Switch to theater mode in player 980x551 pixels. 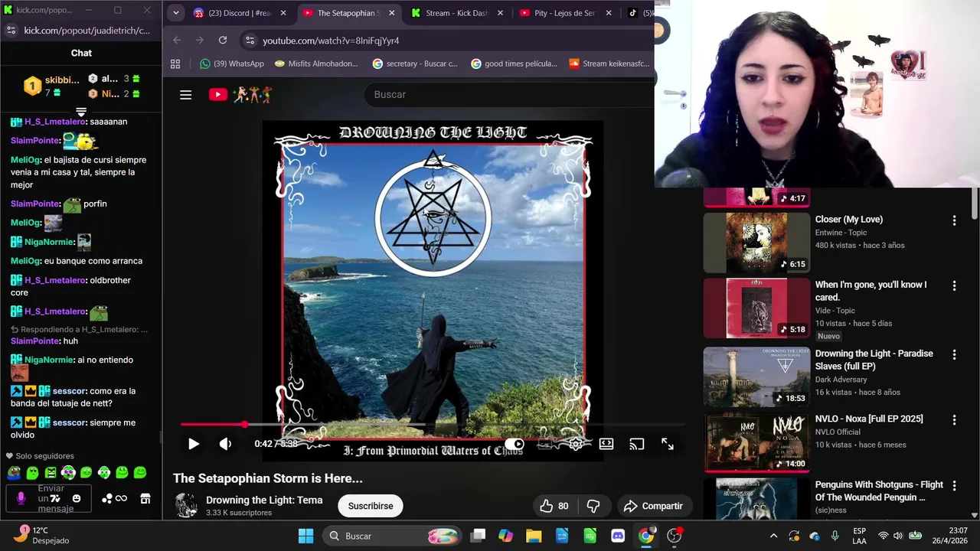(x=606, y=444)
